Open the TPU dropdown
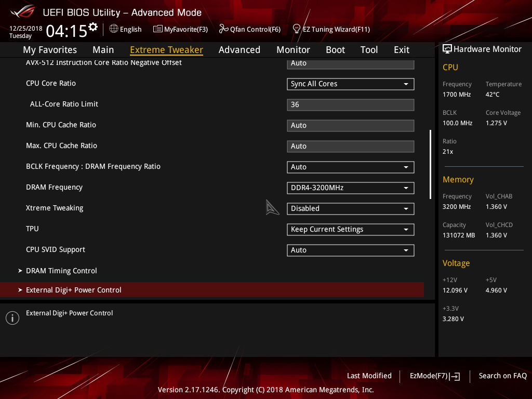The image size is (532, 399). (x=350, y=230)
